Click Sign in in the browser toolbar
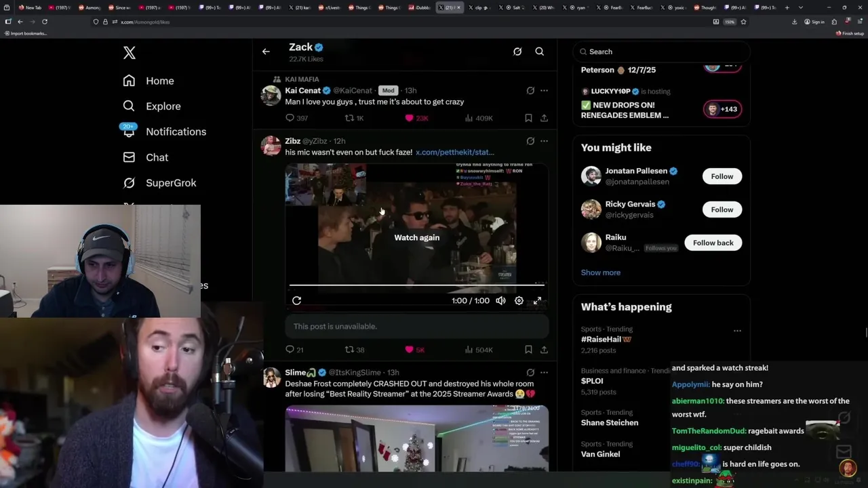This screenshot has width=868, height=488. click(x=814, y=22)
